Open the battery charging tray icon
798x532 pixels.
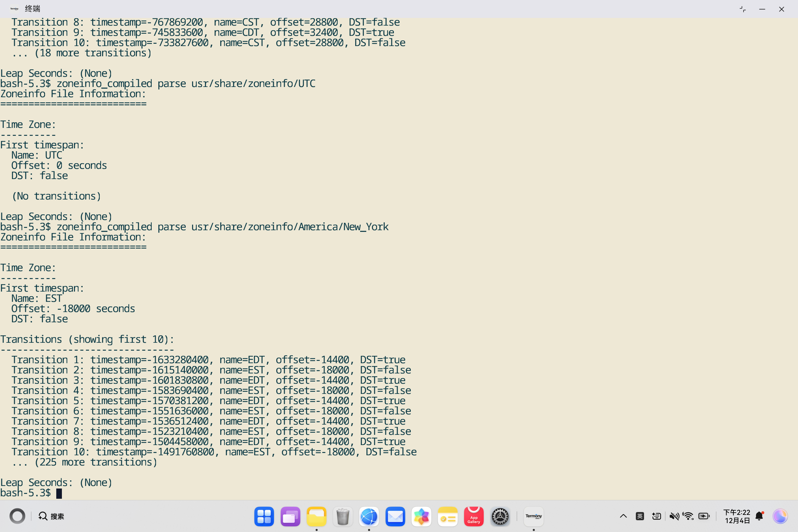704,516
